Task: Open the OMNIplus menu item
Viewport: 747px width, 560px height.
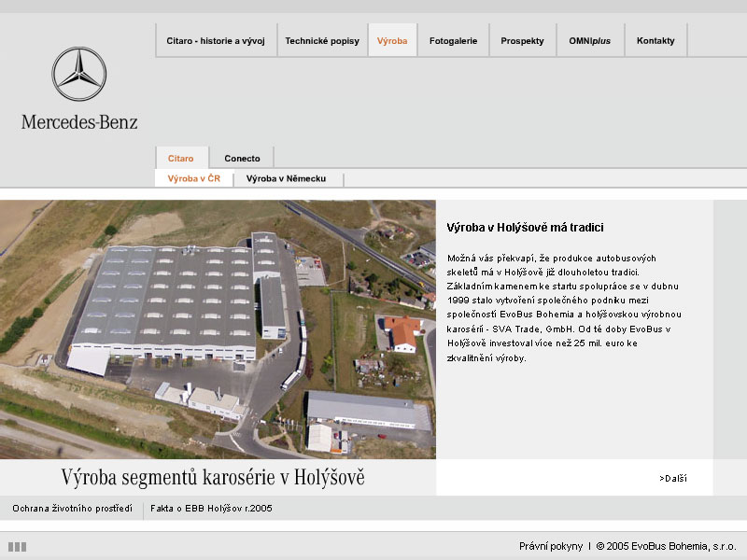Action: pos(590,41)
